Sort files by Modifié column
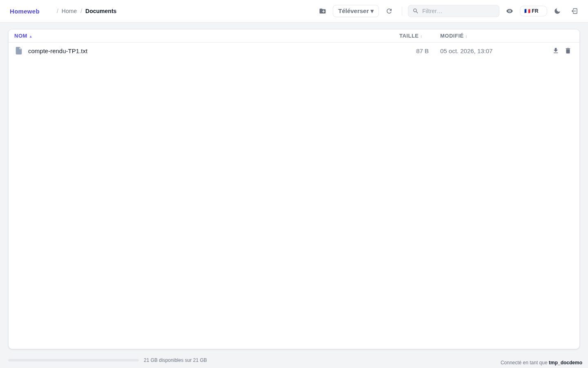Viewport: 588px width, 368px height. [x=454, y=36]
